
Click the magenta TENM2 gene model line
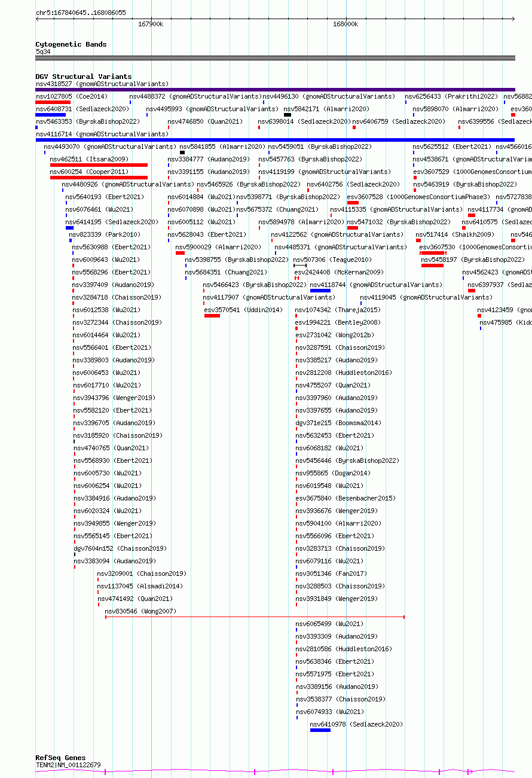tap(276, 771)
